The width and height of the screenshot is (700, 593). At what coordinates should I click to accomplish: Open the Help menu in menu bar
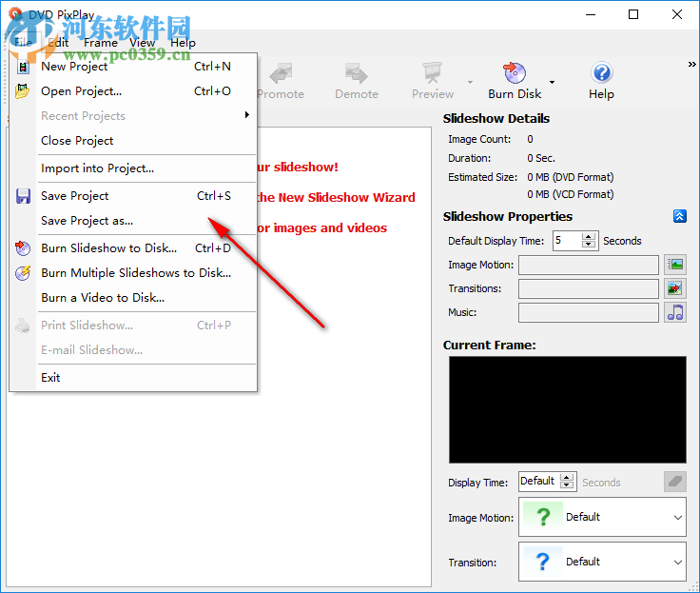(183, 43)
